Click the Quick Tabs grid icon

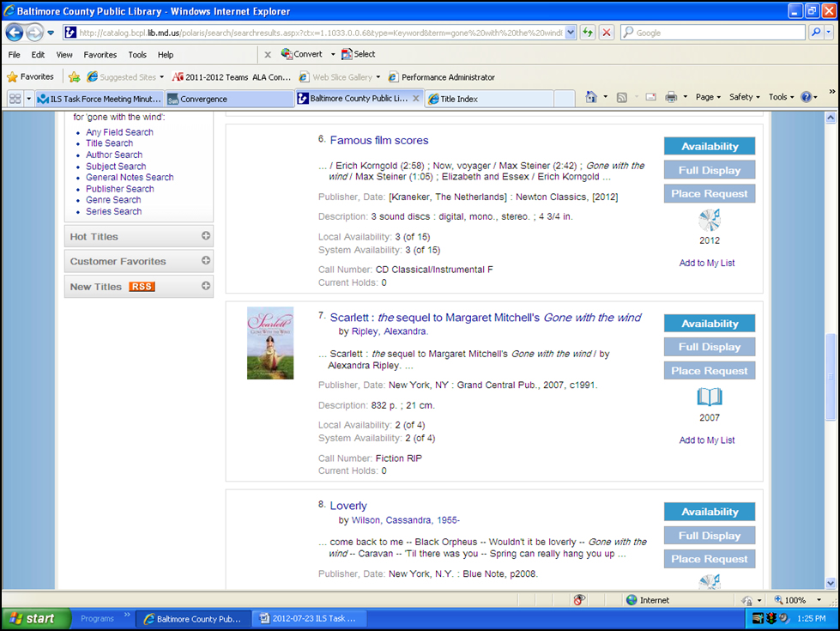coord(15,99)
